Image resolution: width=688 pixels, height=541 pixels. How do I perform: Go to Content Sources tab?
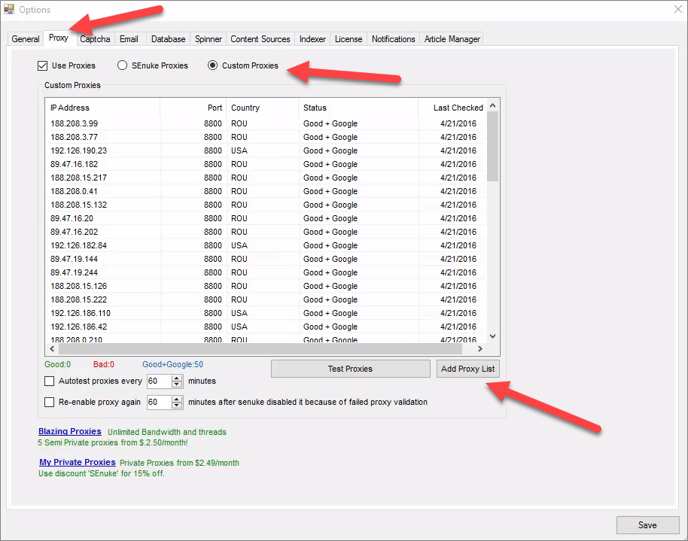pyautogui.click(x=260, y=39)
